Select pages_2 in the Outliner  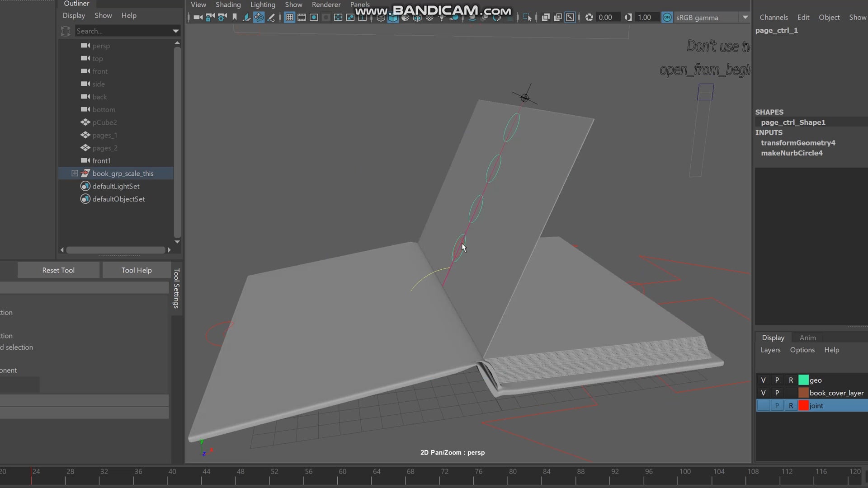coord(104,148)
